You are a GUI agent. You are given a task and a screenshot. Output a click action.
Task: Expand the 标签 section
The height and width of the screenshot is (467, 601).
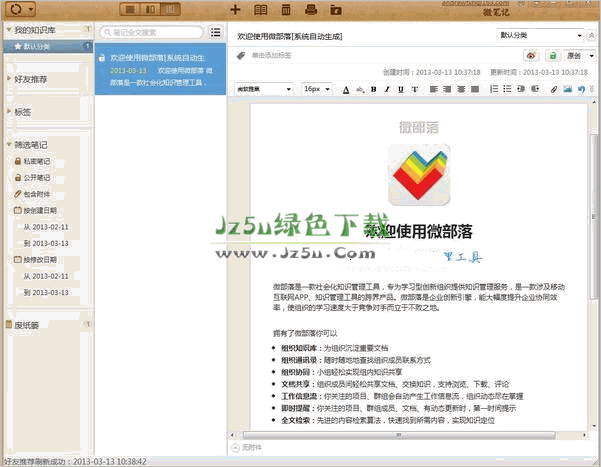[x=9, y=112]
